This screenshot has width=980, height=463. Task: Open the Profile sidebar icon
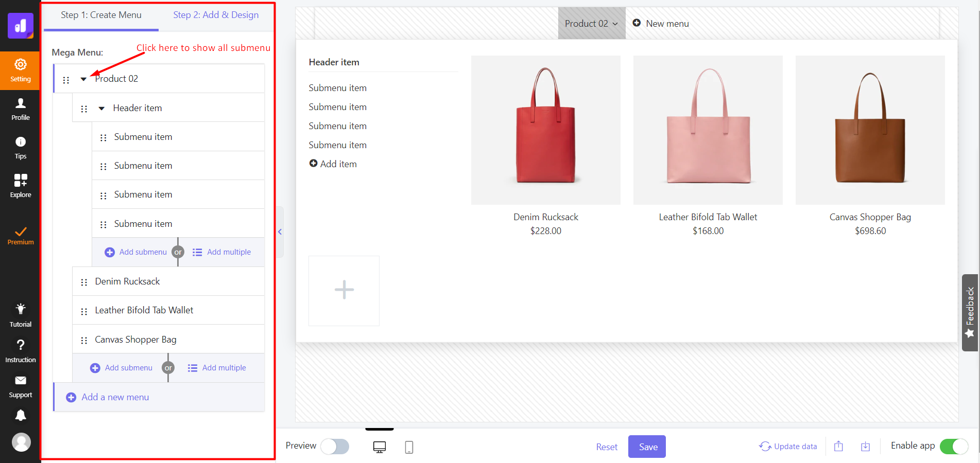[21, 109]
